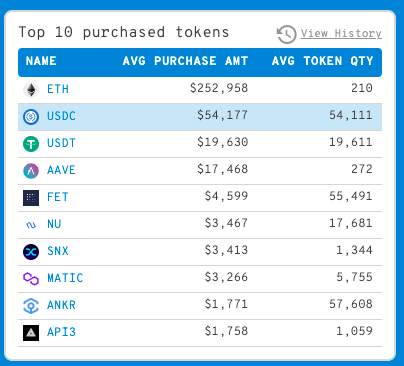Sort by the NAME column header

coord(41,61)
